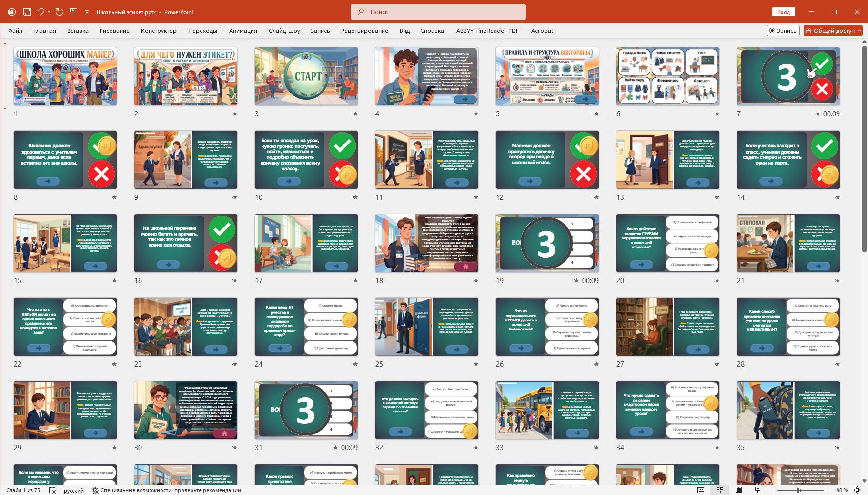Click the 90 % zoom level value
This screenshot has height=495, width=868.
[x=842, y=490]
